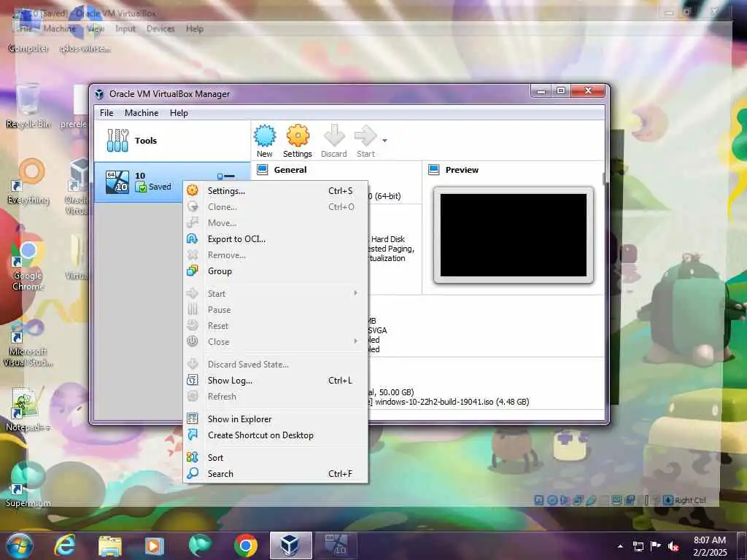Choose Export to OCI... in context menu
The width and height of the screenshot is (747, 560).
tap(275, 239)
